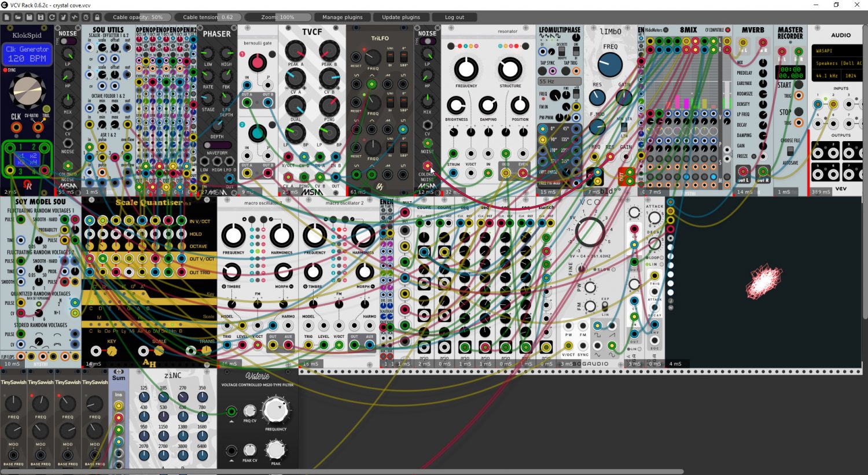Click the Save patch floppy icon
This screenshot has height=475, width=868.
[30, 17]
